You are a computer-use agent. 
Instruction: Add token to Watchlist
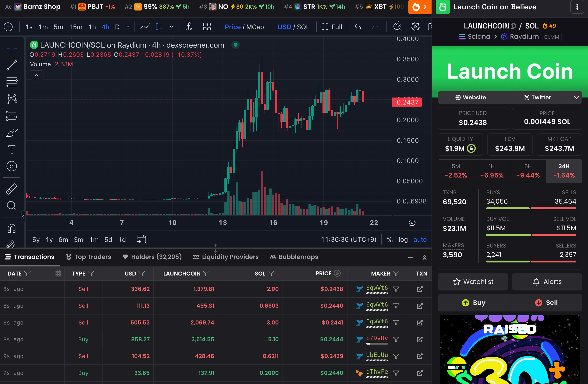(x=473, y=282)
